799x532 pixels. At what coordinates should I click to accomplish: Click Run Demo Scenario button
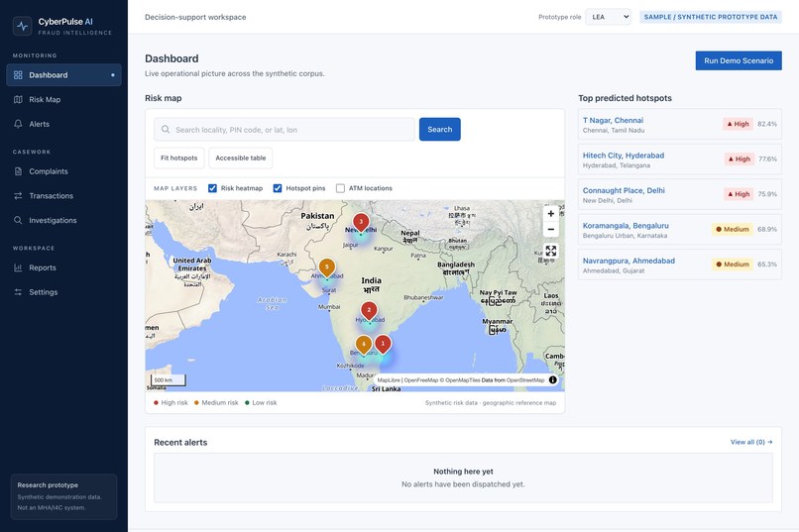(739, 60)
